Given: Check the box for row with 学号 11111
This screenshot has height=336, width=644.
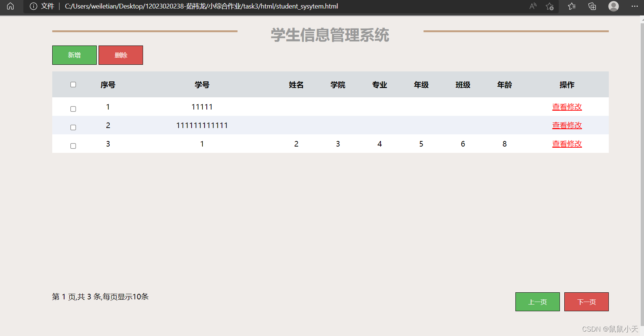Looking at the screenshot, I should click(73, 109).
